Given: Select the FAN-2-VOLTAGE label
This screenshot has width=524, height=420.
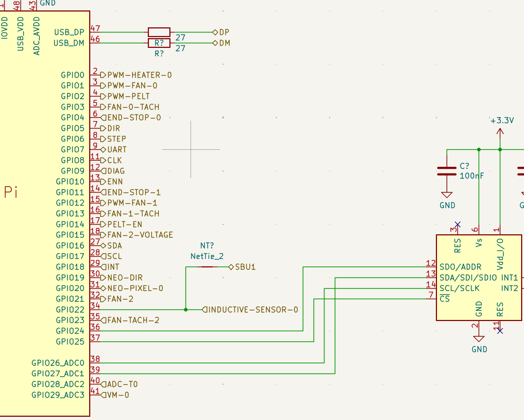Looking at the screenshot, I should coord(140,235).
